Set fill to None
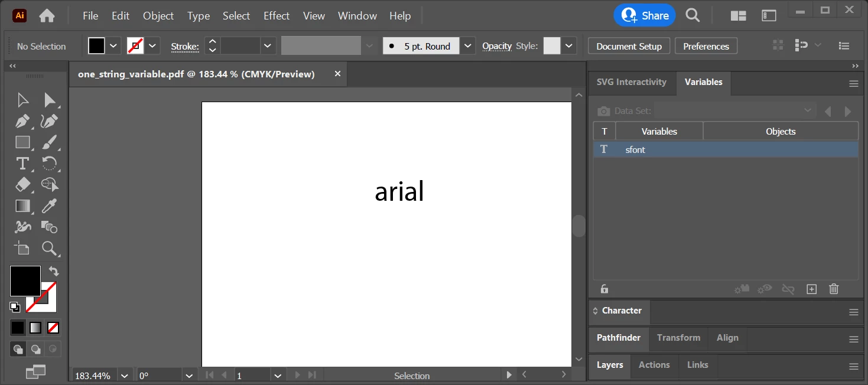This screenshot has width=868, height=385. (53, 327)
